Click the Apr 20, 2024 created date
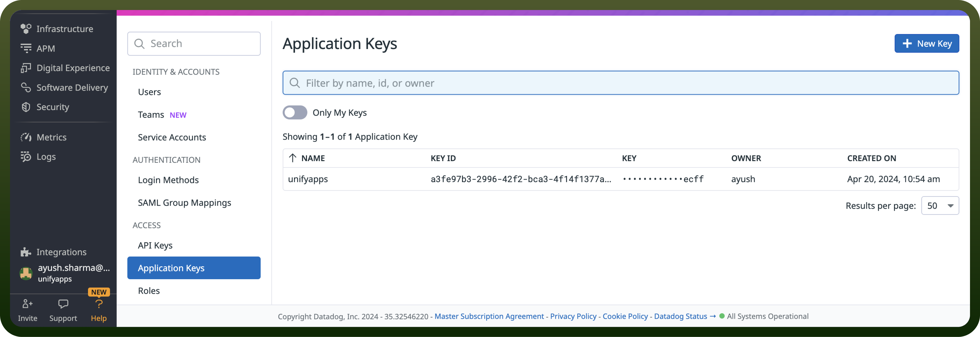The height and width of the screenshot is (337, 980). click(893, 179)
